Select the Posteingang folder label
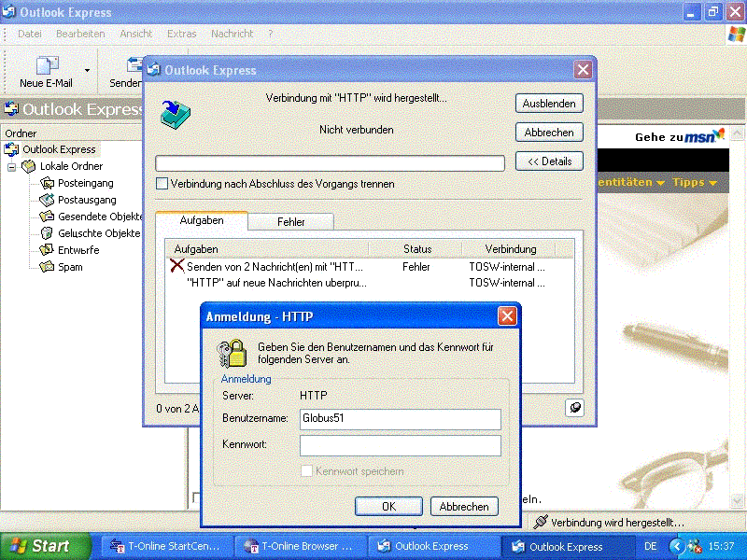 pos(86,183)
